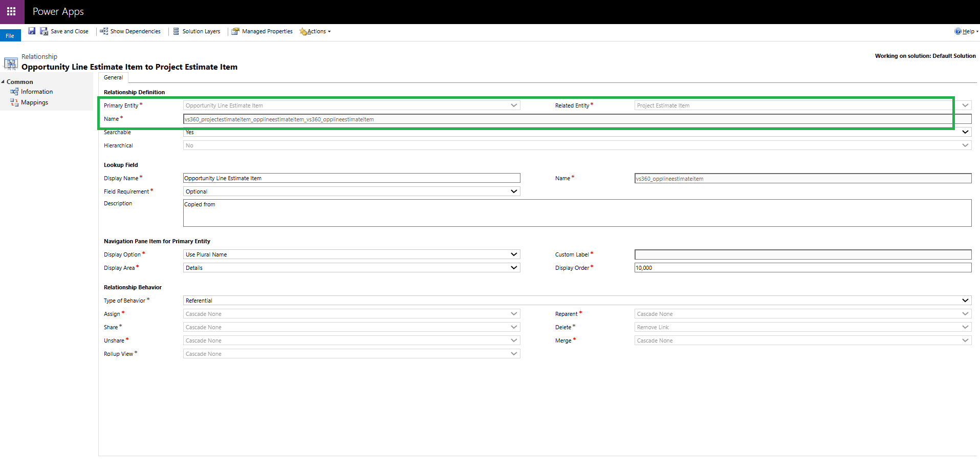This screenshot has height=469, width=980.
Task: Open the Display Area dropdown
Action: 352,268
